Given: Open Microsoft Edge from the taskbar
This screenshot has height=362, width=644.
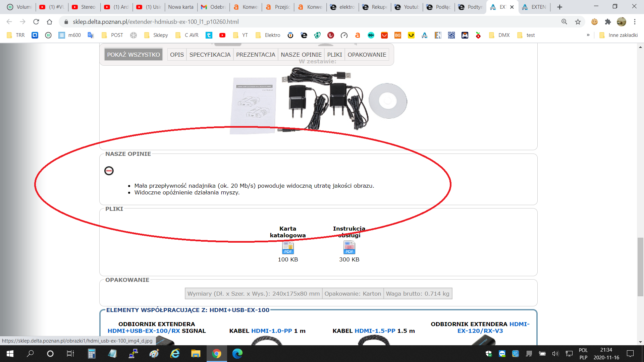Looking at the screenshot, I should point(237,354).
